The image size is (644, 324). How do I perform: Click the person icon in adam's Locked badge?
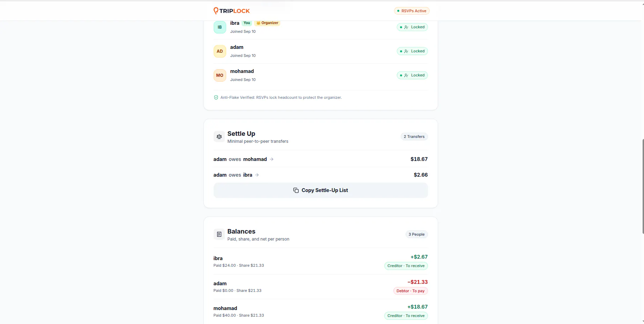406,51
